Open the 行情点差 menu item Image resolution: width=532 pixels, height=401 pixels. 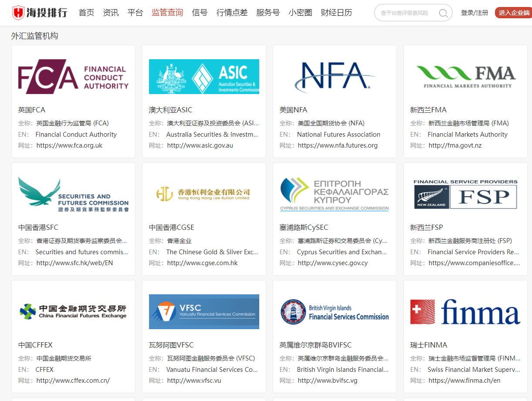[232, 13]
